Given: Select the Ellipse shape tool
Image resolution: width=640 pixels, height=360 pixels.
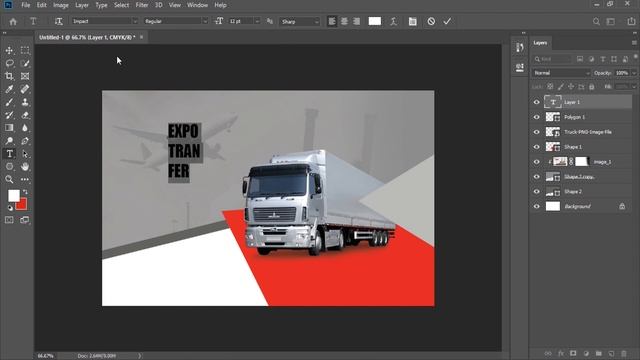Looking at the screenshot, I should click(x=9, y=167).
